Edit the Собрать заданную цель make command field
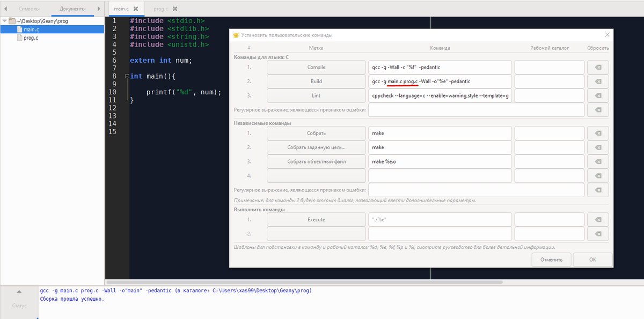This screenshot has width=644, height=319. tap(440, 147)
